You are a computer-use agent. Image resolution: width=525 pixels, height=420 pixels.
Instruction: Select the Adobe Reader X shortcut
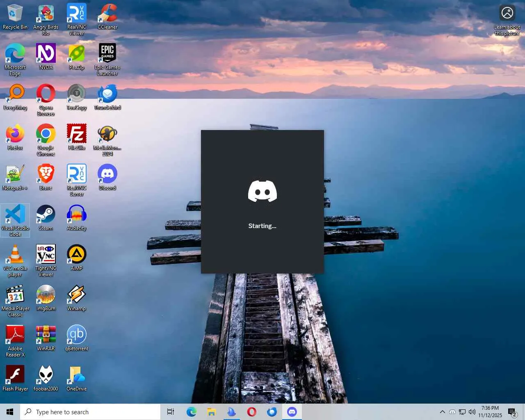point(15,341)
